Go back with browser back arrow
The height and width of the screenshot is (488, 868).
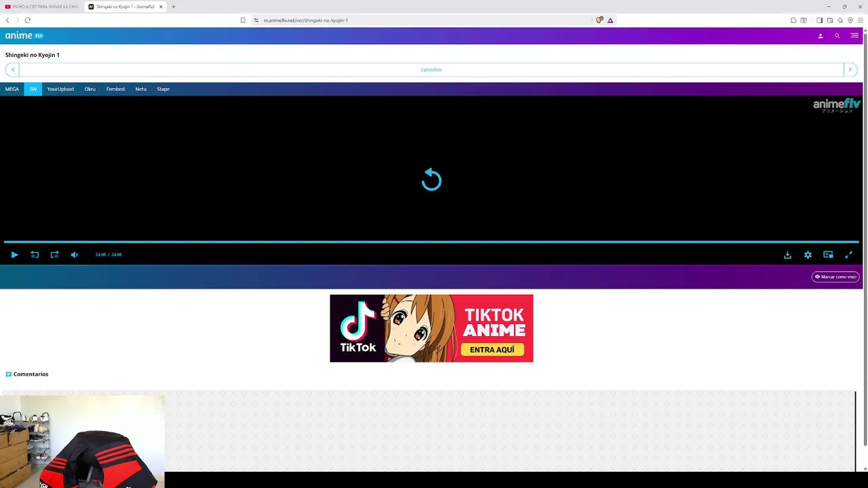[7, 20]
